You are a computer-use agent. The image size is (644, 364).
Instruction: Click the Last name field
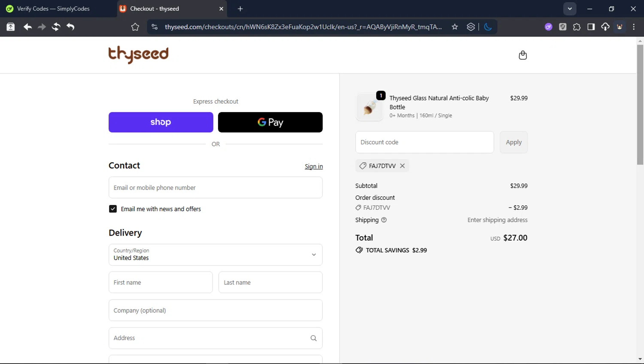(270, 282)
